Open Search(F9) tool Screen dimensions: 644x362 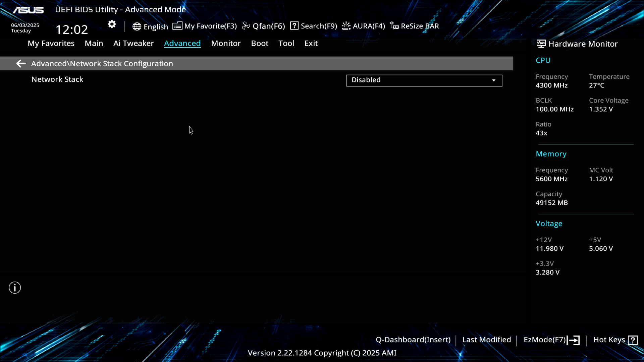[x=314, y=26]
